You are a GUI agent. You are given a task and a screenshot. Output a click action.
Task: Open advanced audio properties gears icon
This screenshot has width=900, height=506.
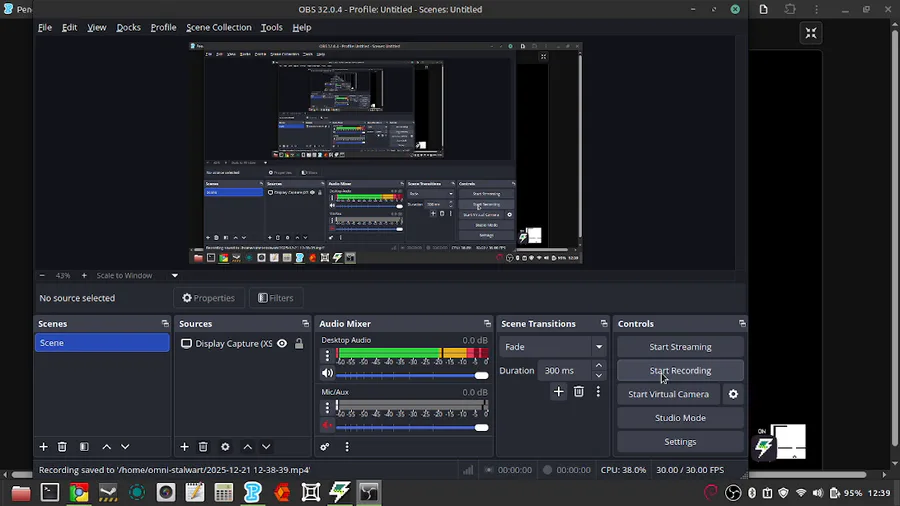pos(325,446)
